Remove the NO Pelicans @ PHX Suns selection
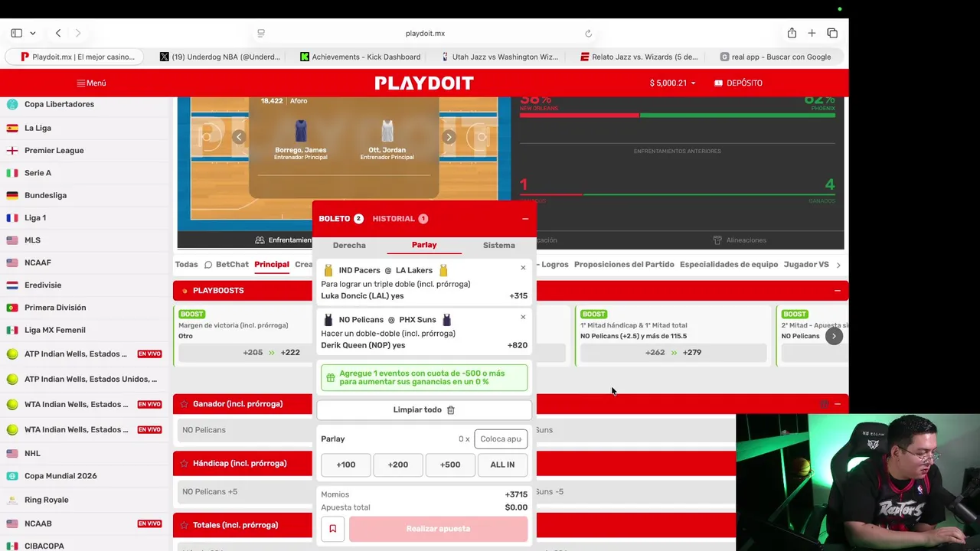 point(523,317)
